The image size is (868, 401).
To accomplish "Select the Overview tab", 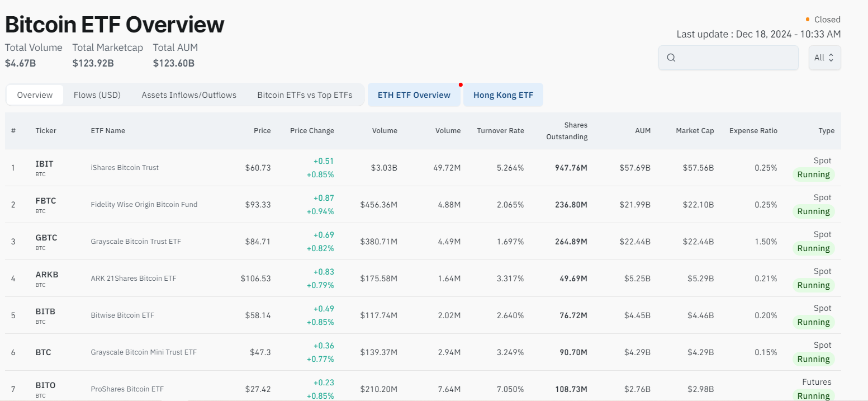I will (35, 95).
